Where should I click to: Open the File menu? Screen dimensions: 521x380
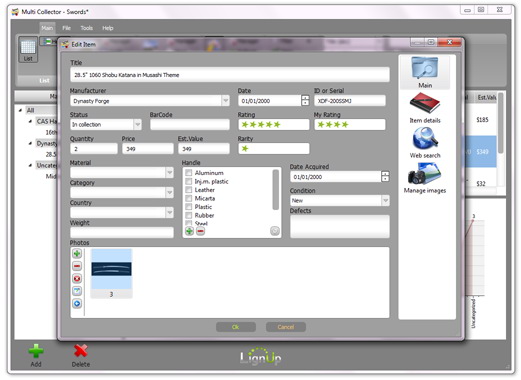click(x=66, y=28)
